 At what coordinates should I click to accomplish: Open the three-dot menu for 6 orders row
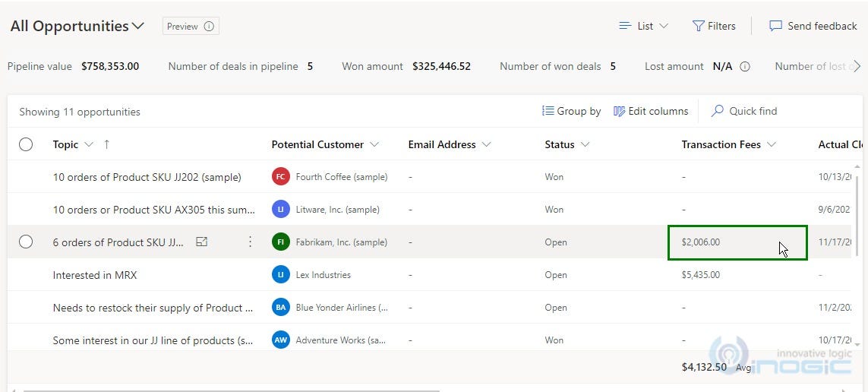250,242
